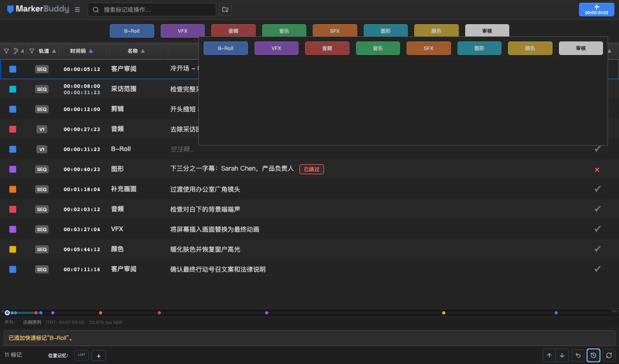
Task: Sort the table by the 轨道 column
Action: click(x=47, y=51)
